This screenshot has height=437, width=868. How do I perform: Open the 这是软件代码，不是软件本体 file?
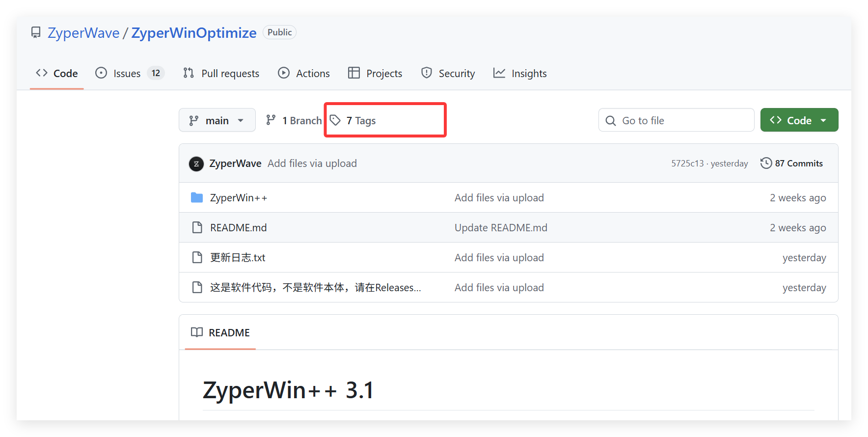(316, 288)
